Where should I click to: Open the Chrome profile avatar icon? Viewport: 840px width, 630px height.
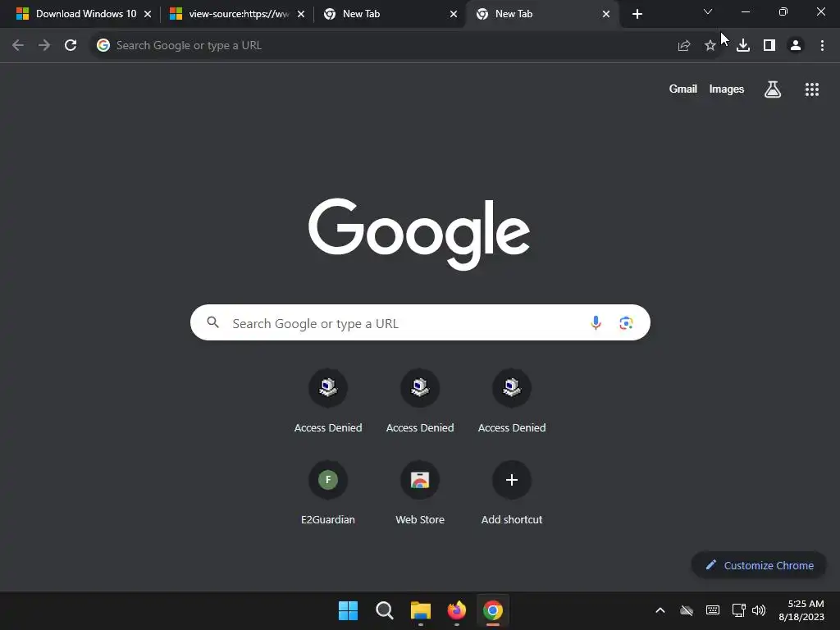(x=796, y=46)
